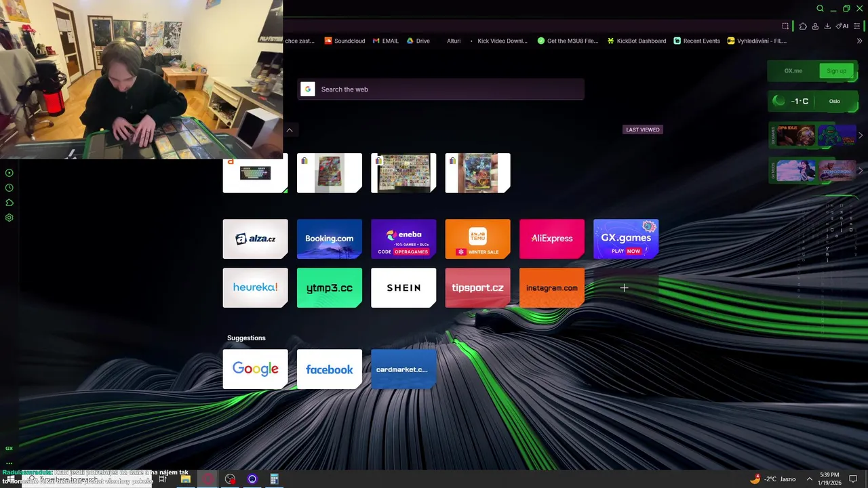Screen dimensions: 868x488
Task: Open the KickBot Dashboard bookmark
Action: tap(637, 41)
